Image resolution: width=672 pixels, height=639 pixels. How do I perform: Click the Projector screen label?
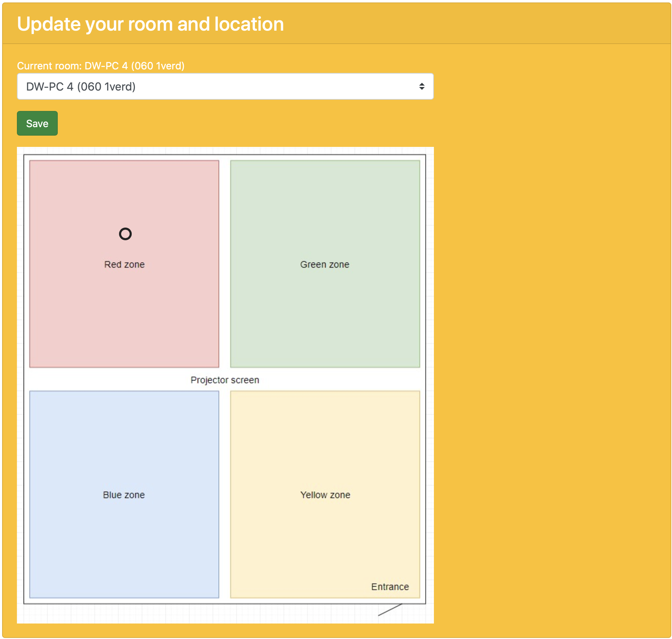(225, 380)
